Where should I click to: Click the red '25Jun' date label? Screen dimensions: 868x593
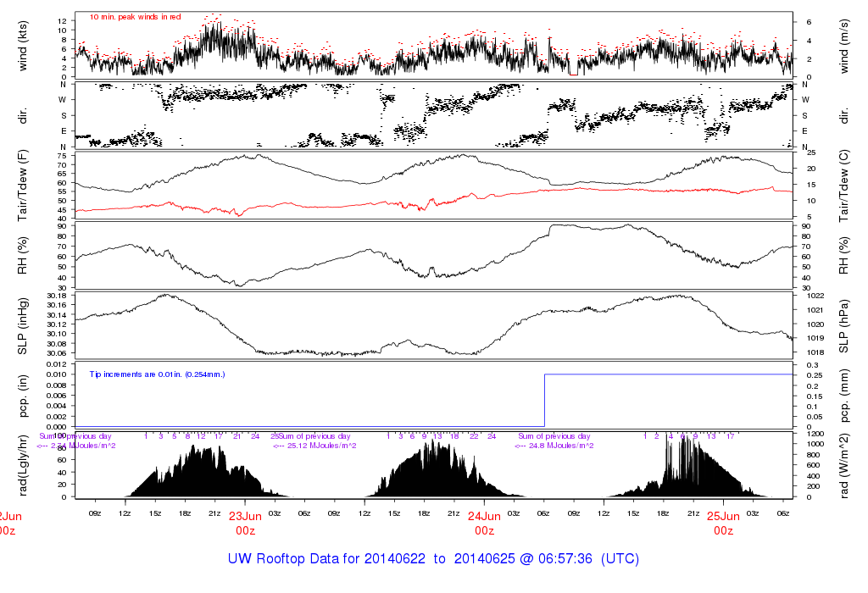(723, 516)
